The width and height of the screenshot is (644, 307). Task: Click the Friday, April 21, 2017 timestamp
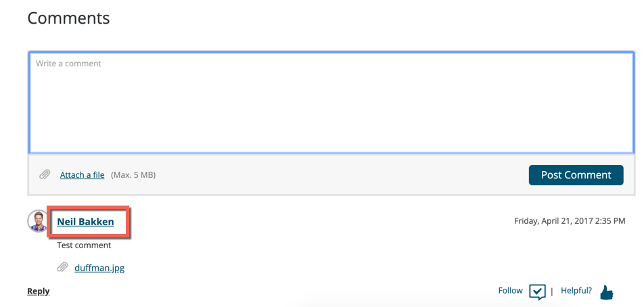570,221
